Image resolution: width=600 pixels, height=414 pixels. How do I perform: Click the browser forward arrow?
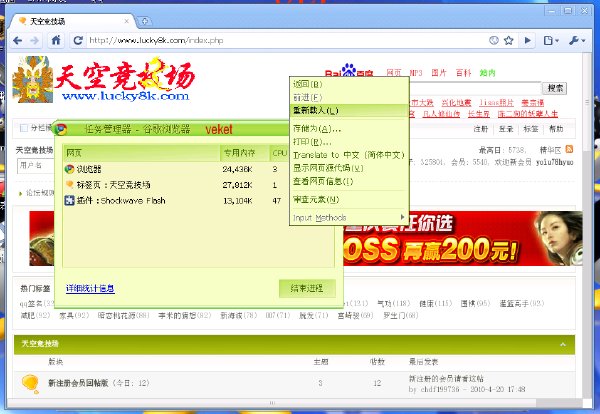coord(34,41)
